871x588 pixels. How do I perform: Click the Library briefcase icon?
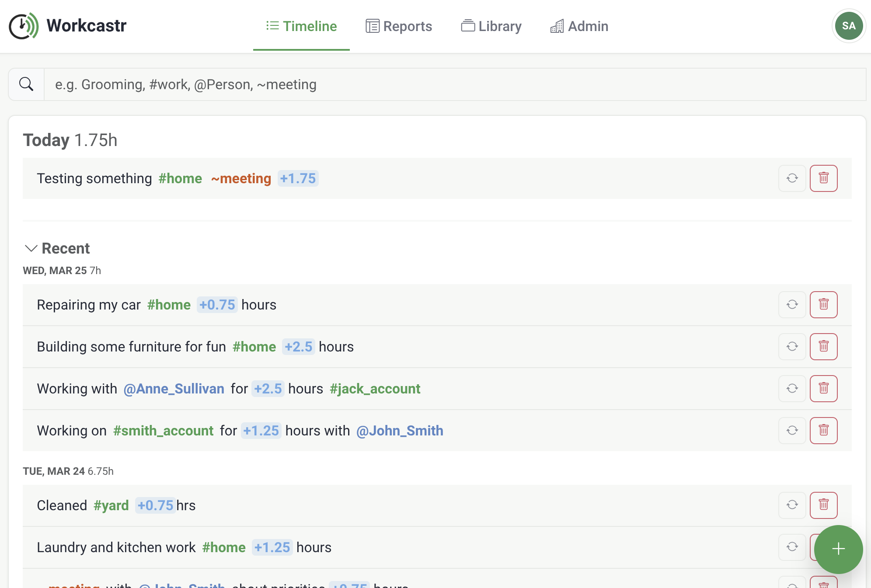point(467,26)
